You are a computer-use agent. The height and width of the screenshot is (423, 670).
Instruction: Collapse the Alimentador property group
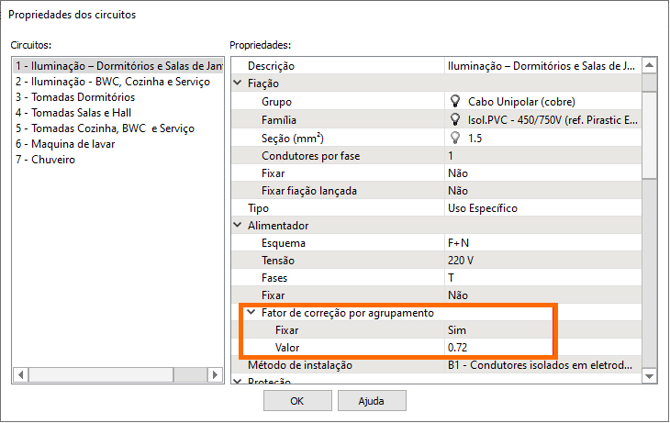tap(238, 226)
